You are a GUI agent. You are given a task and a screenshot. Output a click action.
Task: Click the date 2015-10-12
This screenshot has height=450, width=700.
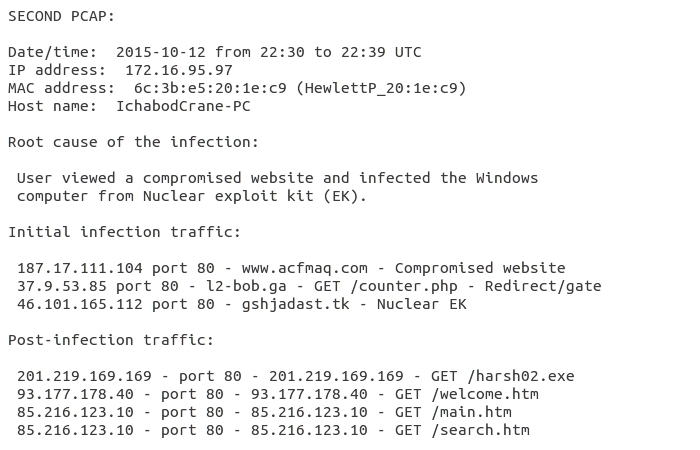pos(161,52)
